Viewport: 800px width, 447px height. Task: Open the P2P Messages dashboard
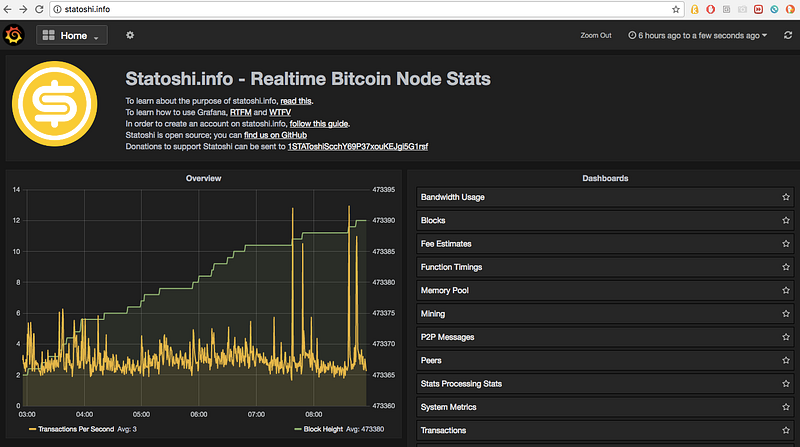click(x=605, y=337)
